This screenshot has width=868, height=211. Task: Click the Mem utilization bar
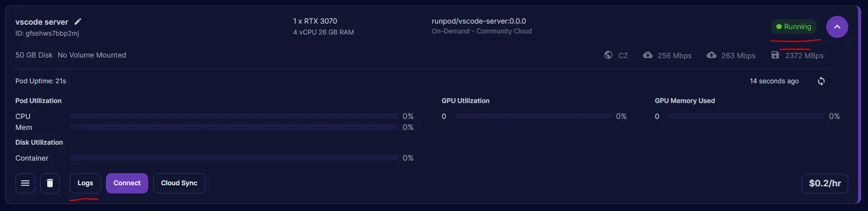[234, 127]
